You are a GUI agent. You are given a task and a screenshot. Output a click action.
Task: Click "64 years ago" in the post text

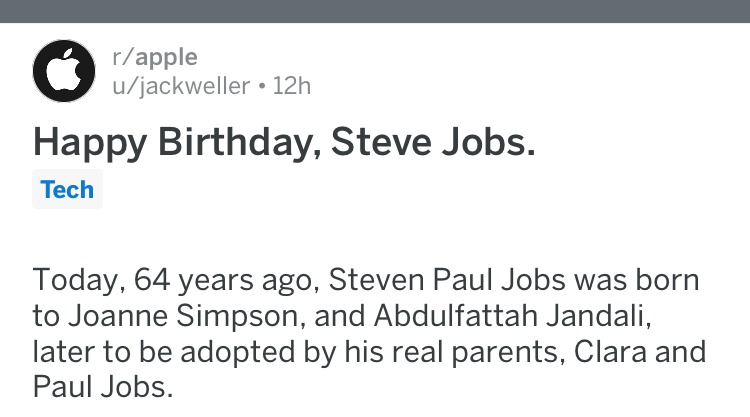point(224,280)
